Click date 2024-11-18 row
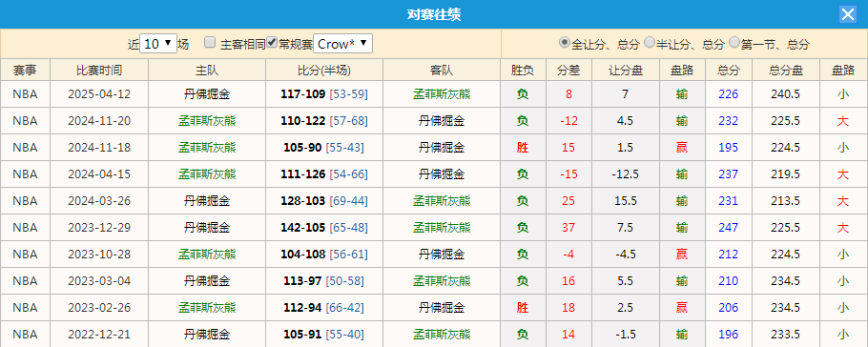The height and width of the screenshot is (347, 868). 99,147
